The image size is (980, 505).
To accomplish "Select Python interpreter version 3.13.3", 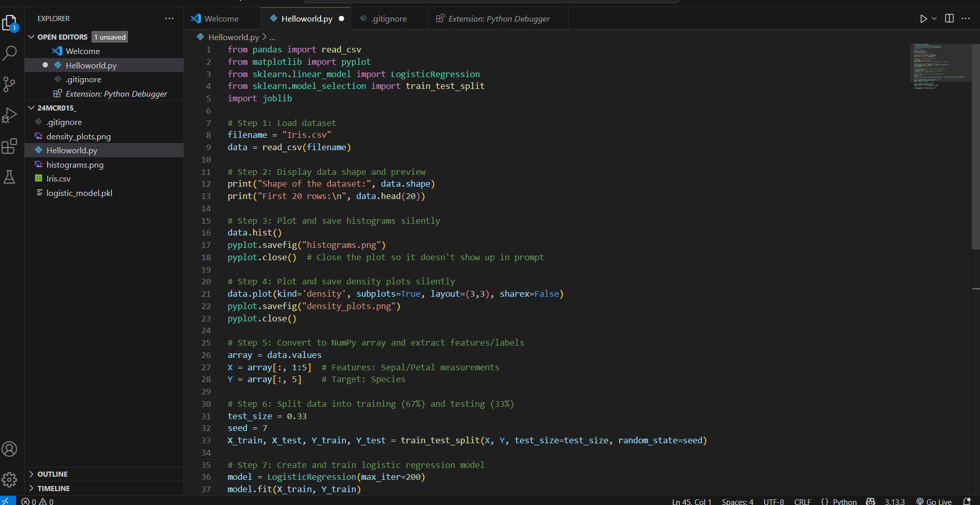I will 895,501.
